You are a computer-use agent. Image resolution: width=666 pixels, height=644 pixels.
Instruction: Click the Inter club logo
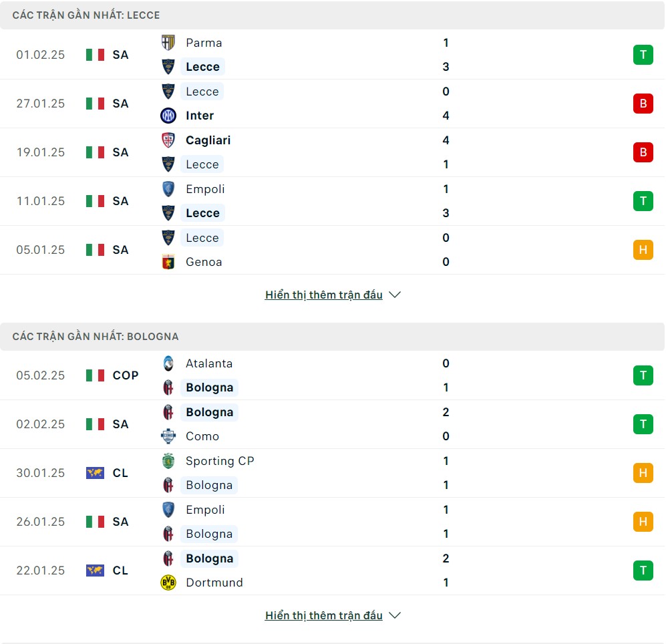[168, 116]
